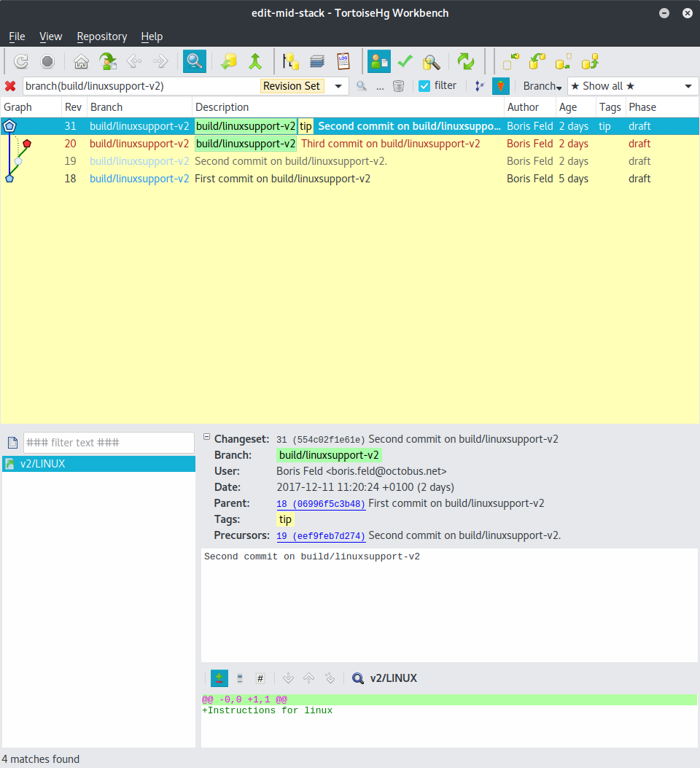The width and height of the screenshot is (700, 768).
Task: Click the detect outgoing changesets icon
Action: coord(564,62)
